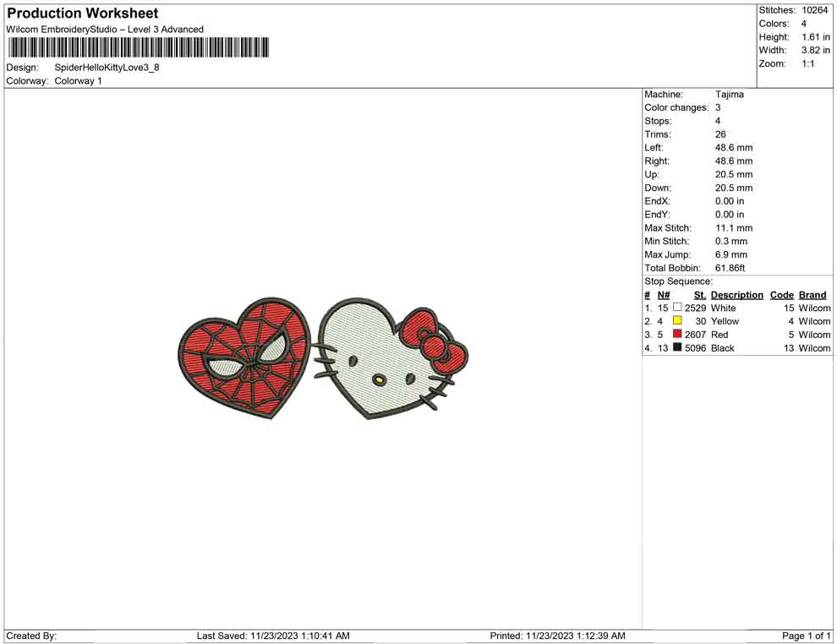837x644 pixels.
Task: Click the Up value '20.5 mm'
Action: [734, 174]
